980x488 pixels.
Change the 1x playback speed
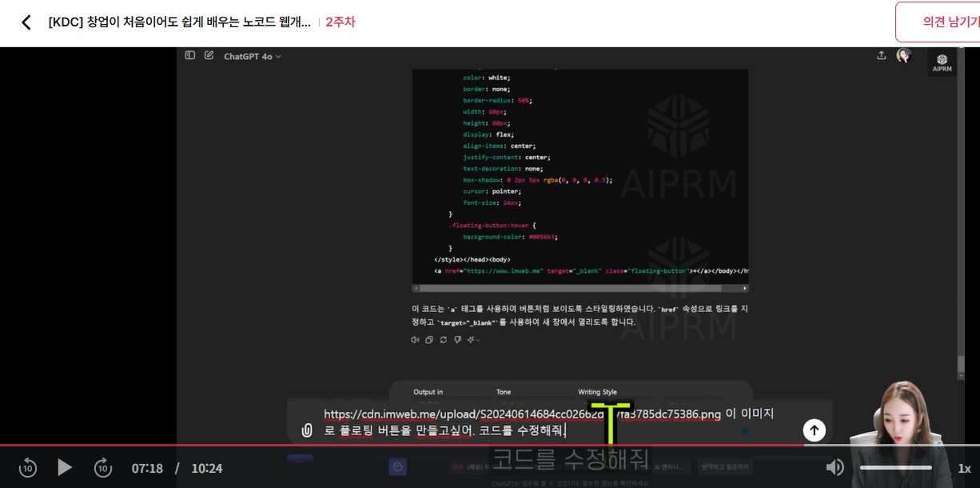point(964,469)
